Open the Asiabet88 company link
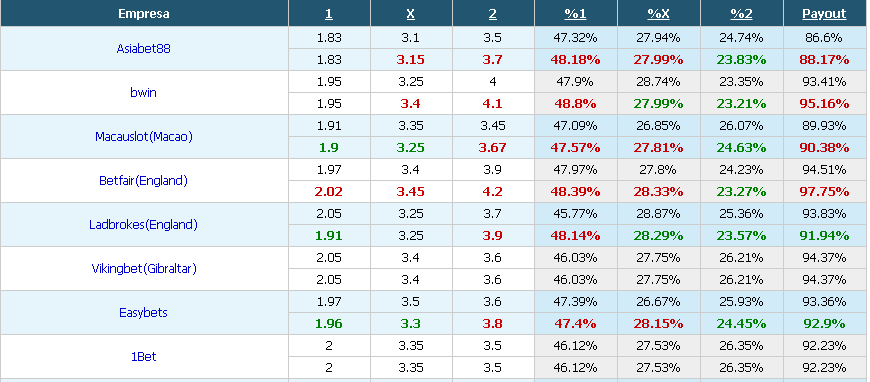 [144, 48]
